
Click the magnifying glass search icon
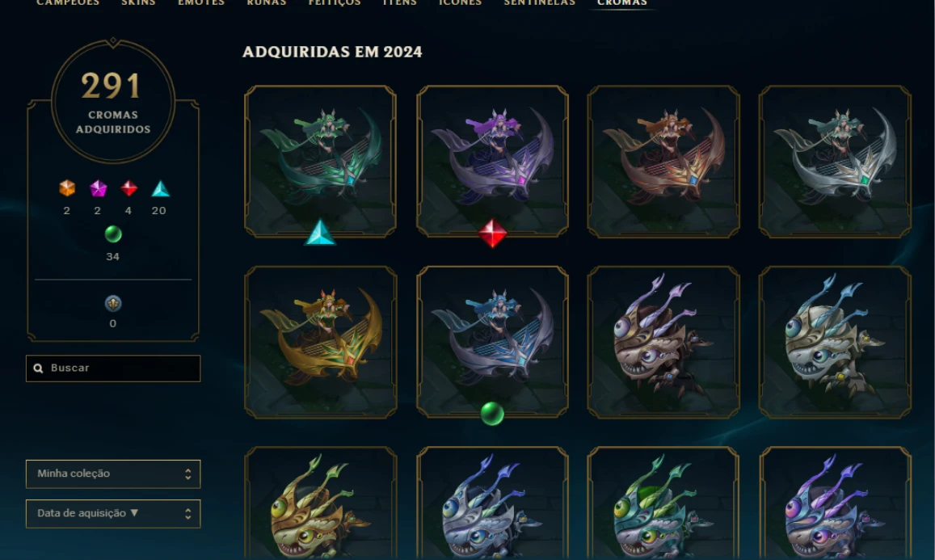[x=38, y=368]
